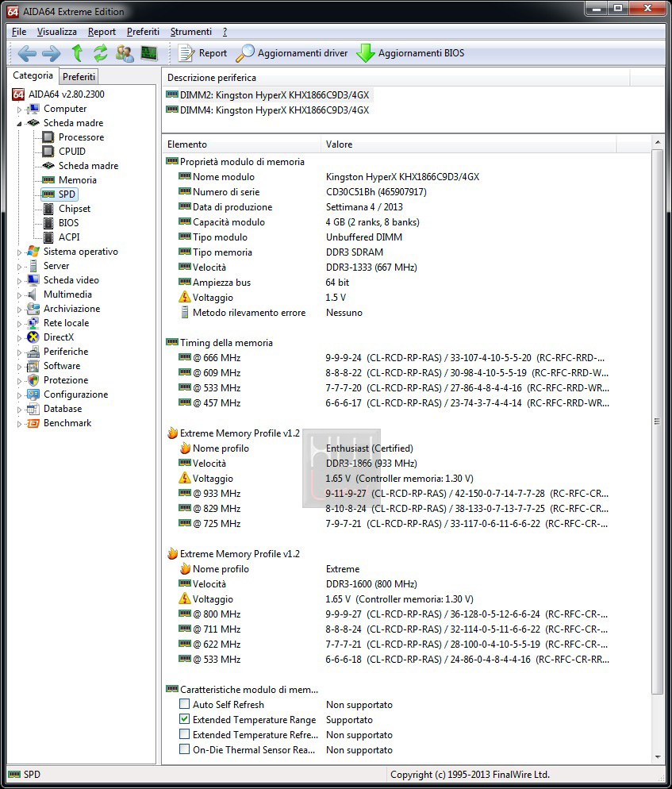Screen dimensions: 672x789
Task: Expand the Configurazione tree node
Action: (x=19, y=395)
